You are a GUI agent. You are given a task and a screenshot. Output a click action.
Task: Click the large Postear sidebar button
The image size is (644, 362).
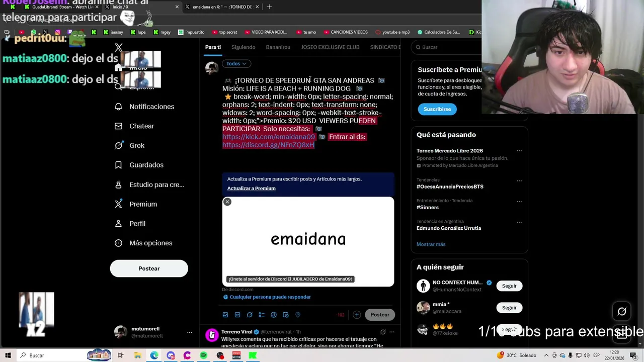click(x=149, y=268)
